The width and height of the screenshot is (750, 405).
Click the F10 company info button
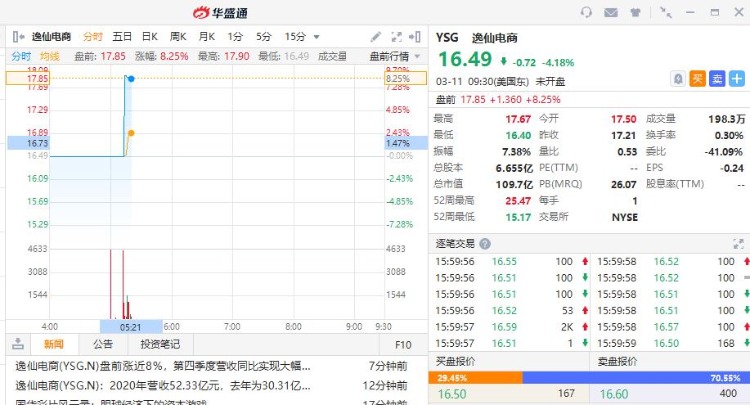pyautogui.click(x=403, y=345)
